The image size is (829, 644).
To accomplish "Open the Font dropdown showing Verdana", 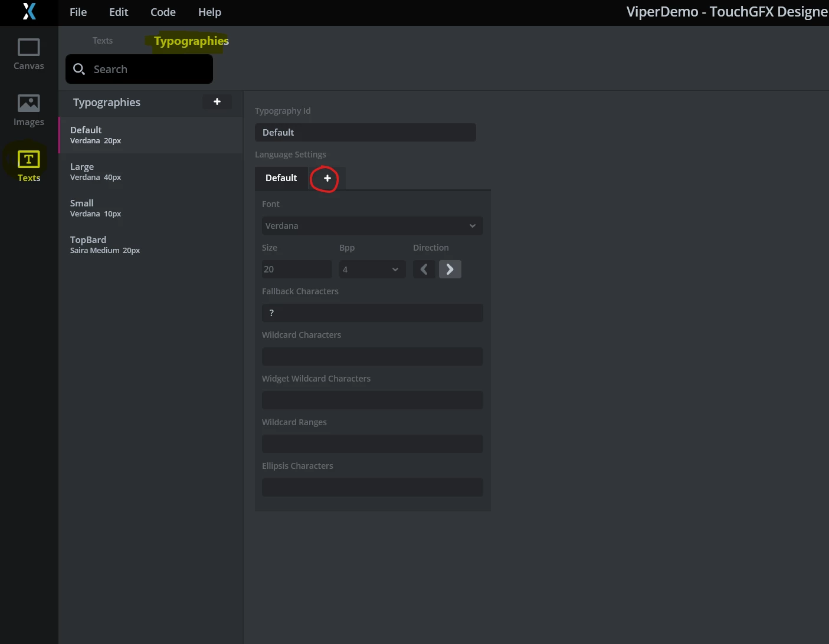I will click(372, 226).
